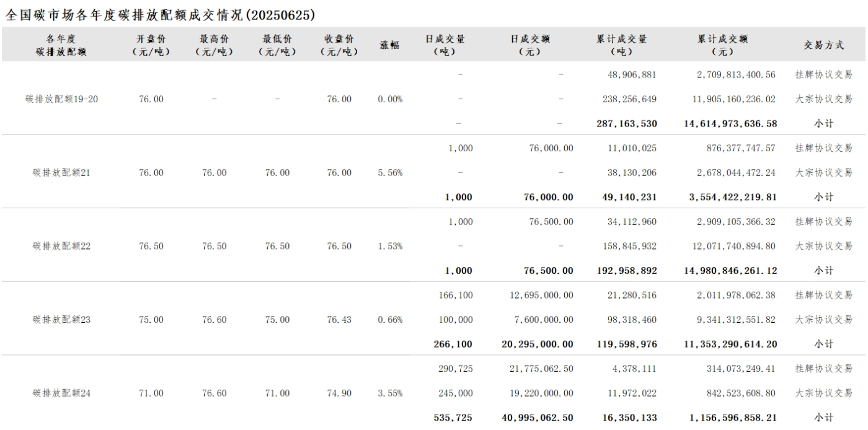Click the 涨幅 column header
This screenshot has width=868, height=430.
[389, 45]
